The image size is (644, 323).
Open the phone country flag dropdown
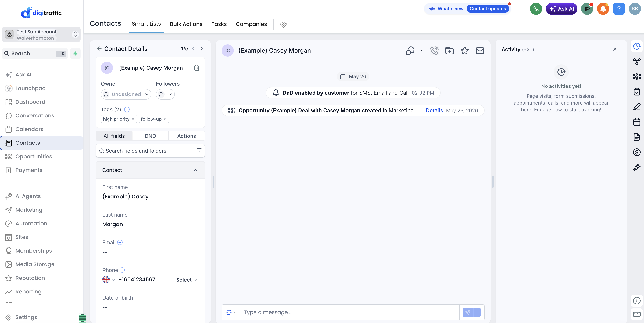pos(109,279)
